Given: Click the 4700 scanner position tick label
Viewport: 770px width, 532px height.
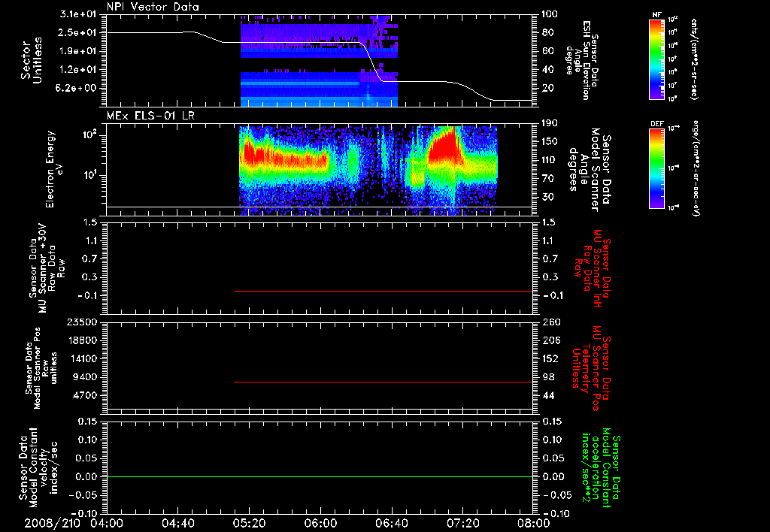Looking at the screenshot, I should point(84,395).
